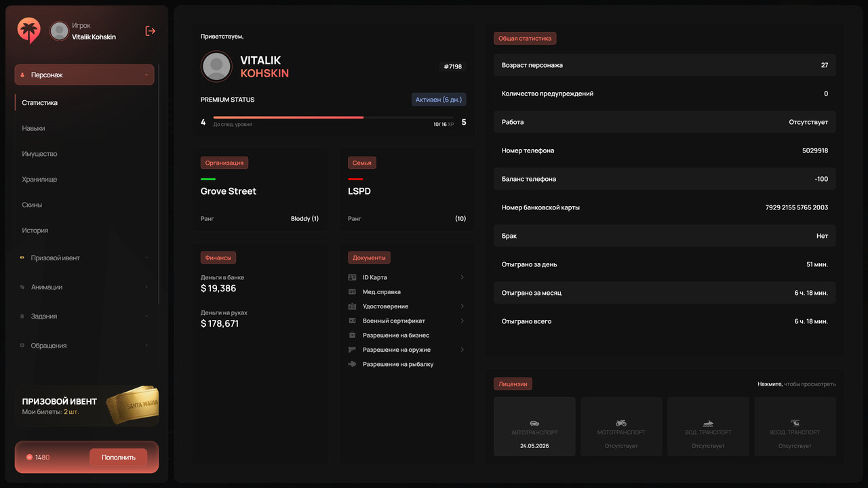Go to Имущество section
Viewport: 868px width, 488px height.
tap(39, 154)
